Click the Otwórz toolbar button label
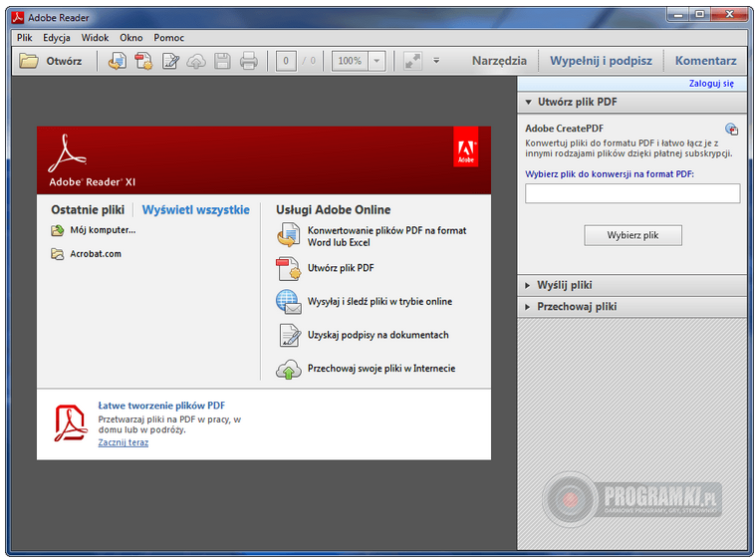756x560 pixels. tap(64, 61)
